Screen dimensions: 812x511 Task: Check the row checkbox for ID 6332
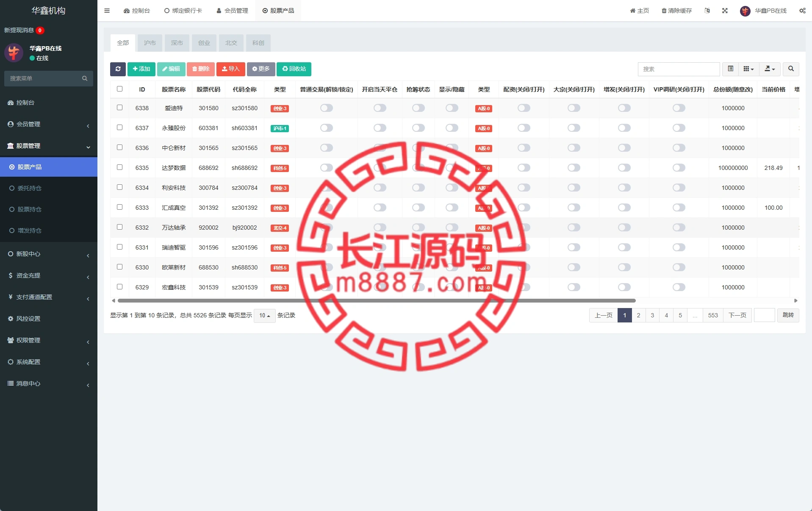click(x=119, y=227)
